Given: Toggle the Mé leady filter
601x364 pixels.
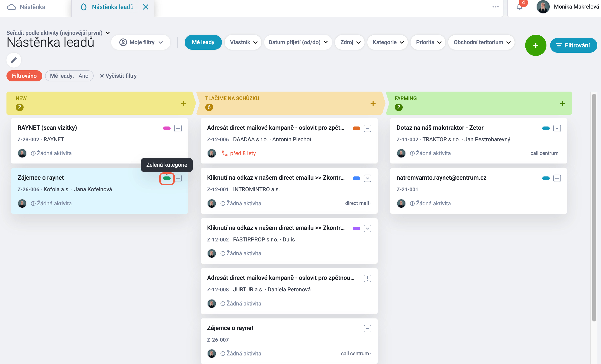Looking at the screenshot, I should click(x=203, y=42).
